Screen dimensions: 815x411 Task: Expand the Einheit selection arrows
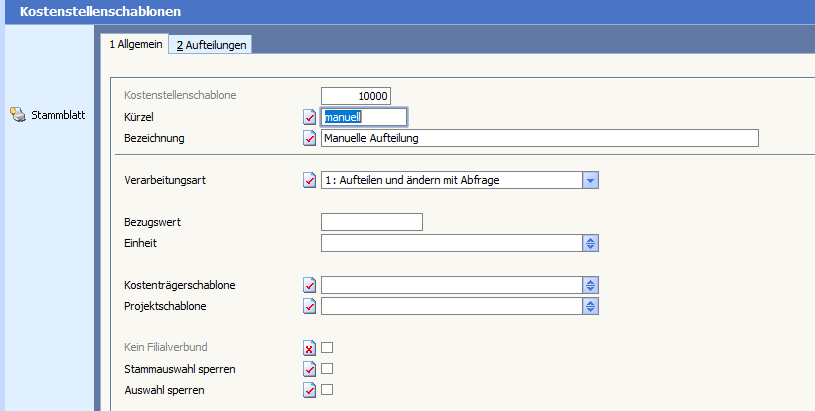point(590,243)
